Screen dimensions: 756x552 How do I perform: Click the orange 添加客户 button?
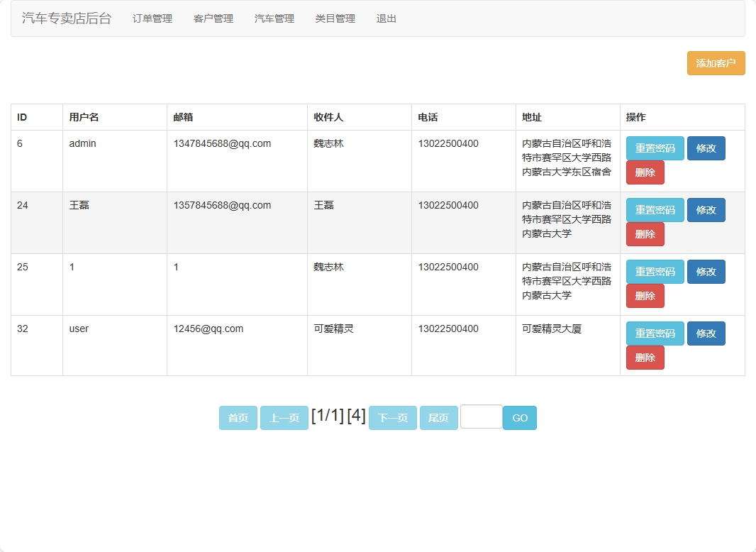715,63
